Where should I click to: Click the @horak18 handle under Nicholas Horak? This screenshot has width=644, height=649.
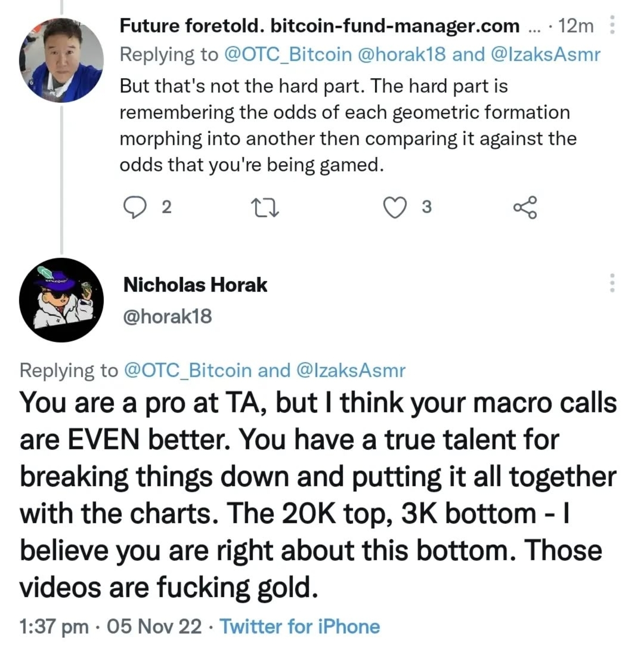point(167,316)
